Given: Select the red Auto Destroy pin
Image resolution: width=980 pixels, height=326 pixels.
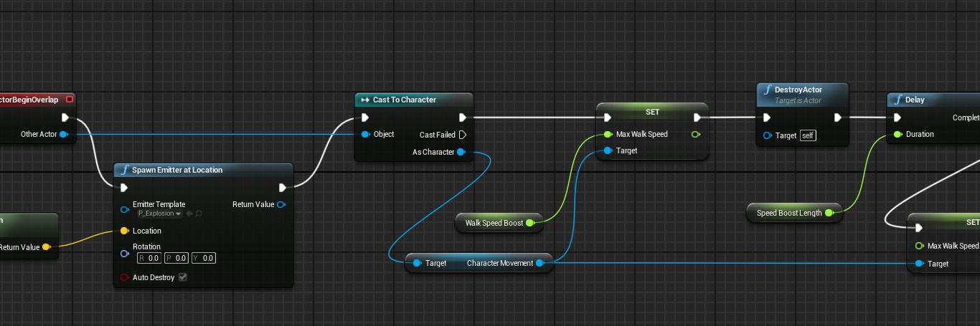Looking at the screenshot, I should click(x=125, y=277).
